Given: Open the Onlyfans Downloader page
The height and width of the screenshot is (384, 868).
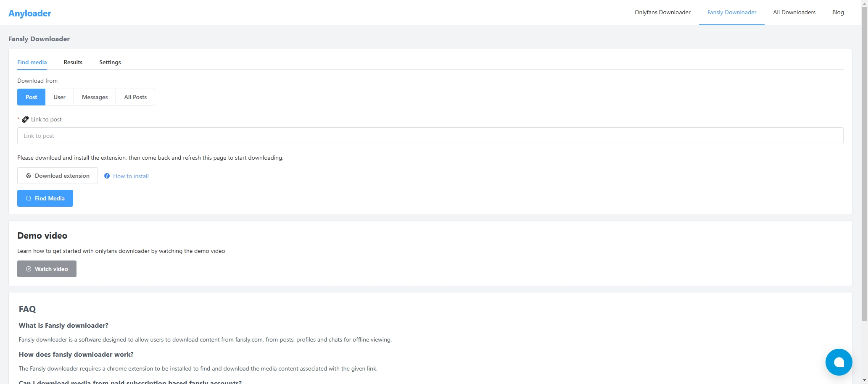Looking at the screenshot, I should click(662, 12).
